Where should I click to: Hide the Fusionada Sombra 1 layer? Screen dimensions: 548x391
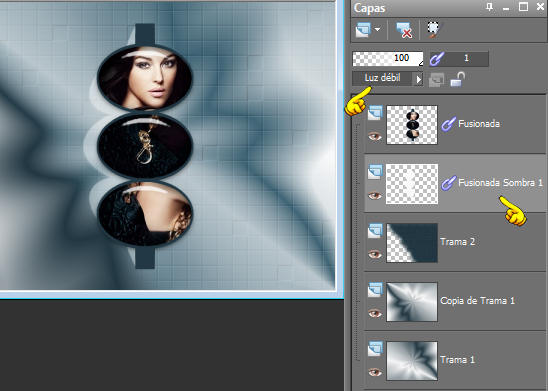(375, 195)
